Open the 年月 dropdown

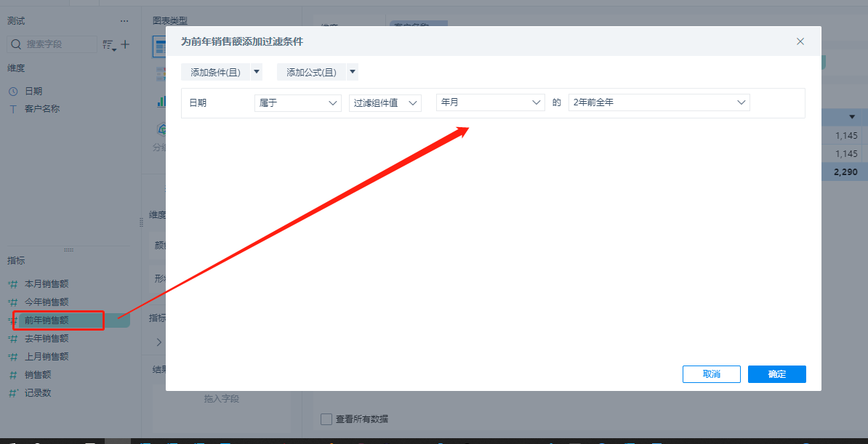[491, 103]
